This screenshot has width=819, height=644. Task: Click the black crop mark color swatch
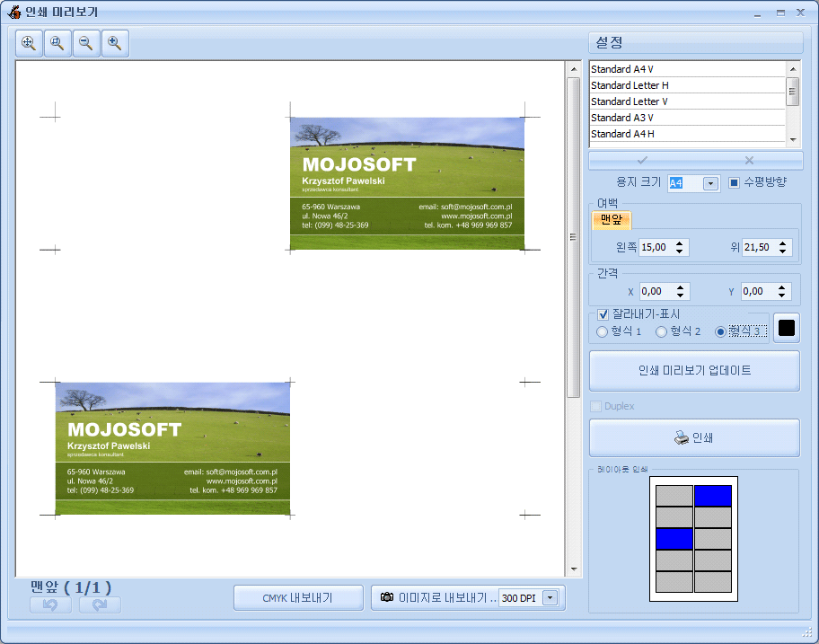pos(786,328)
